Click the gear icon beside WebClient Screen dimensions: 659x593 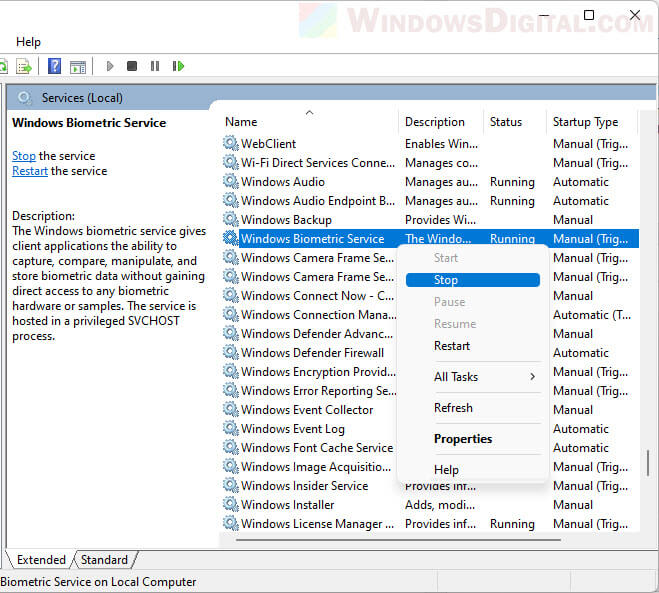tap(230, 143)
